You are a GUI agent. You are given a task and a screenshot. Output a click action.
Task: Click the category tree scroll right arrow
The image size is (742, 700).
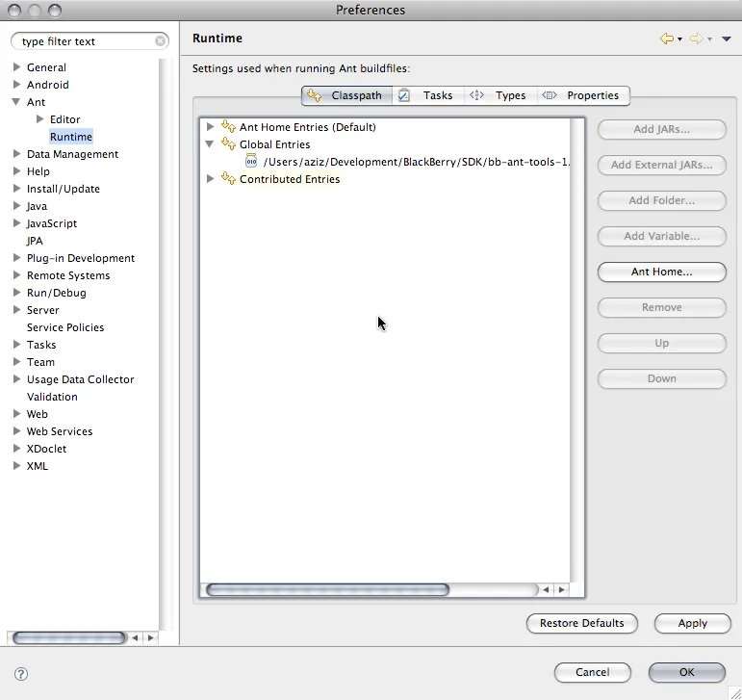(150, 637)
